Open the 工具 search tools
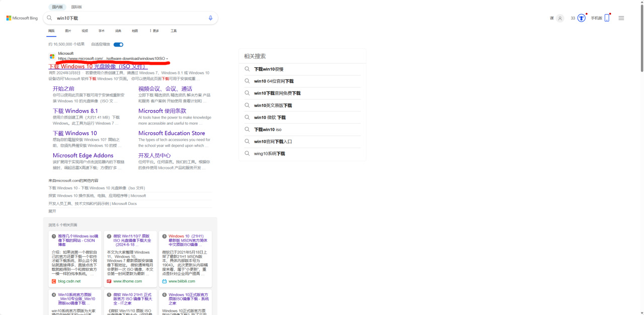The width and height of the screenshot is (644, 315). 174,31
